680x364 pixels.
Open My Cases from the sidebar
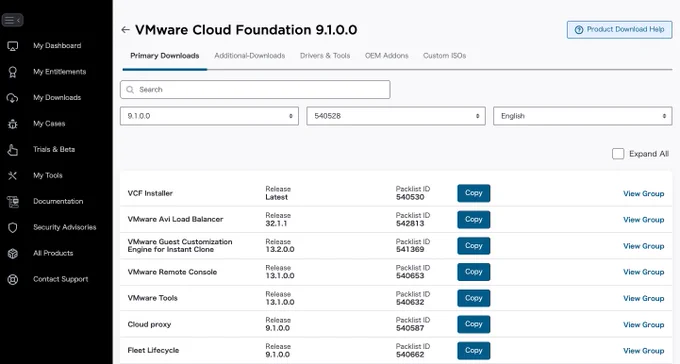coord(49,124)
